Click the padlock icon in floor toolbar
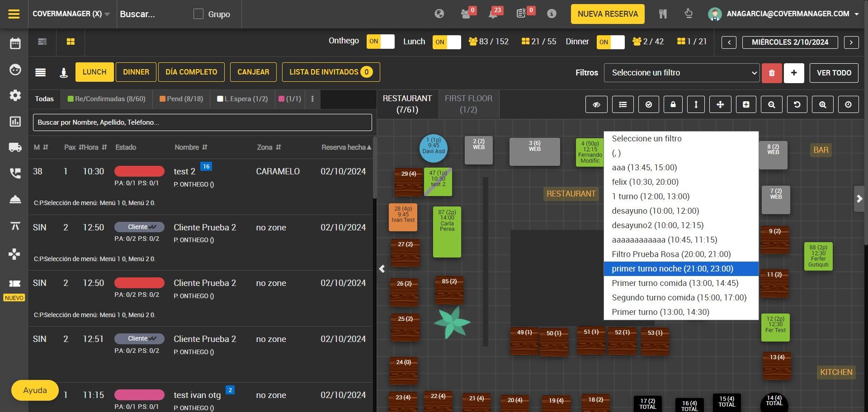868x412 pixels. pyautogui.click(x=673, y=104)
